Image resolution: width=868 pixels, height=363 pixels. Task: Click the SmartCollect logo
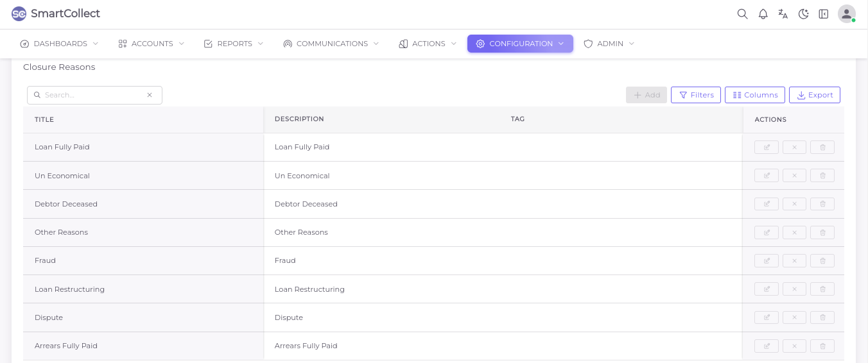[56, 13]
